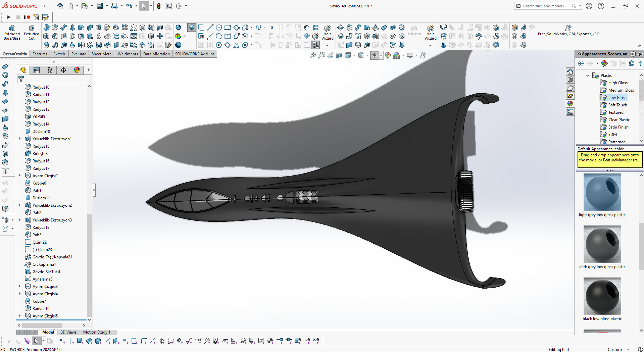
Task: Toggle the Record/Pause Macro button
Action: pyautogui.click(x=27, y=17)
